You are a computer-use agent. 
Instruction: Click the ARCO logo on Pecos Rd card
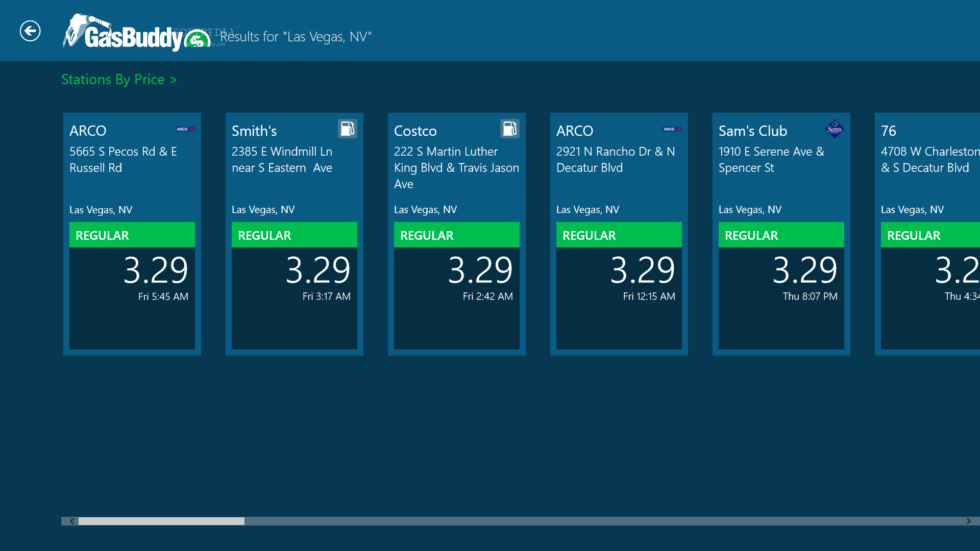click(185, 129)
